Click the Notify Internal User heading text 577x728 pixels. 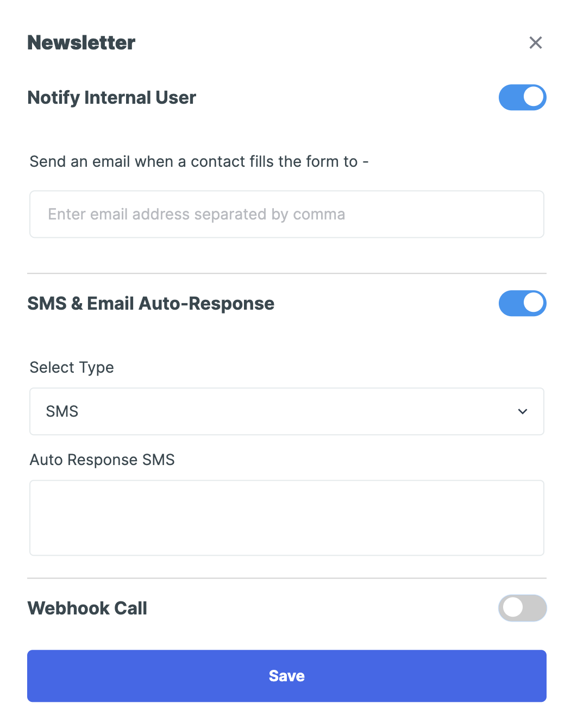click(x=111, y=98)
